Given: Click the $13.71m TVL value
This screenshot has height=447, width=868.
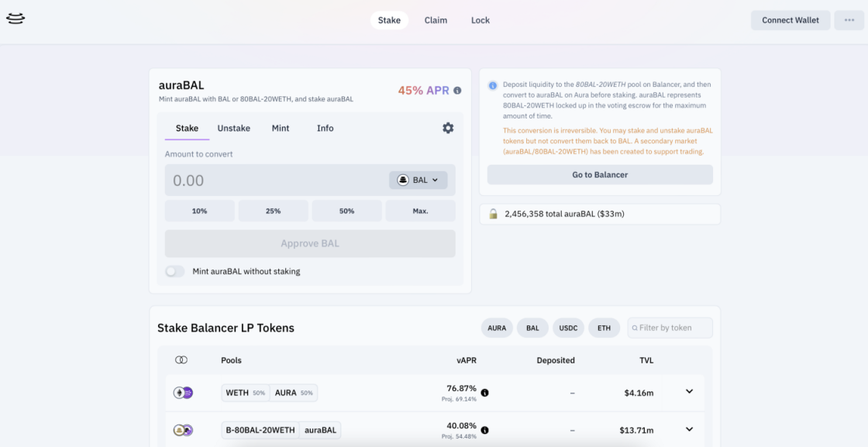Looking at the screenshot, I should click(636, 430).
